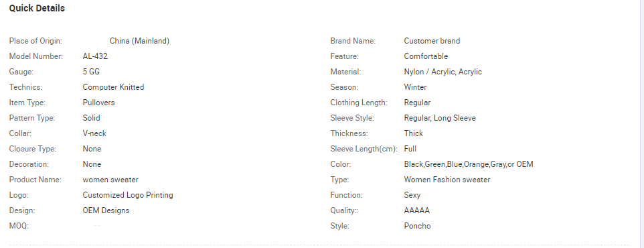Click the OEM Designs value

pos(106,210)
